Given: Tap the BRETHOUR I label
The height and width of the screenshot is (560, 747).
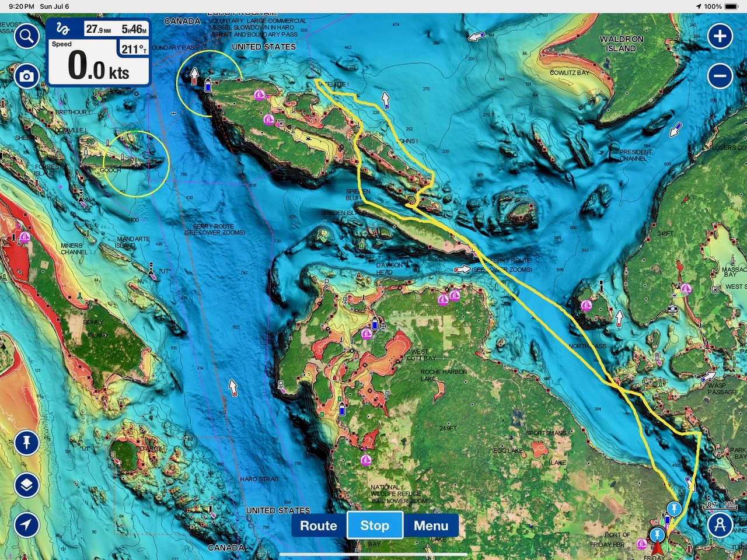Looking at the screenshot, I should click(72, 112).
